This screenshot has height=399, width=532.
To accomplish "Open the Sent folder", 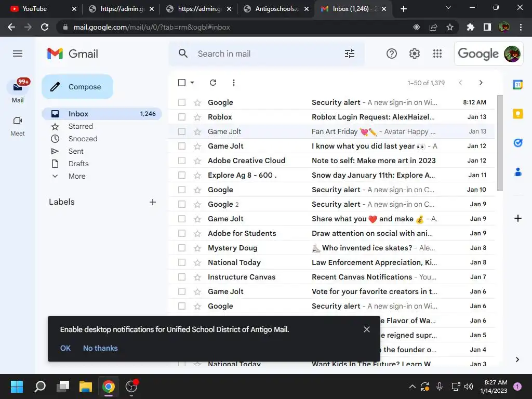I will pyautogui.click(x=76, y=151).
